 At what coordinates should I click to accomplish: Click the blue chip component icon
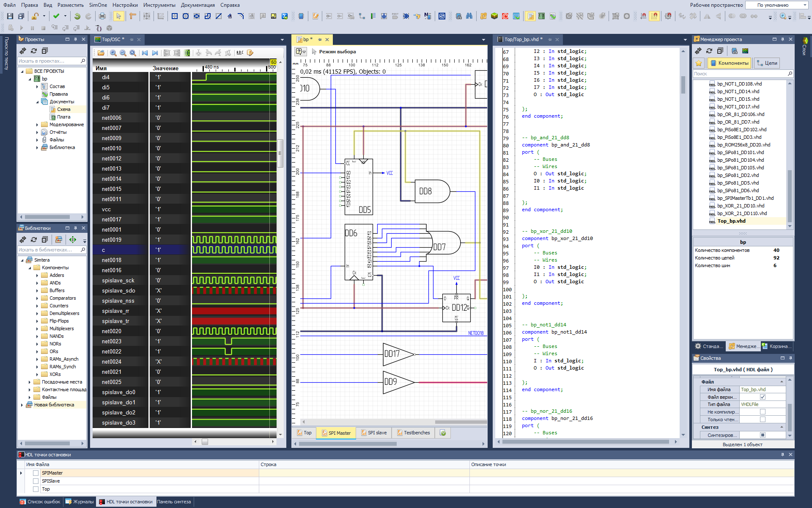(301, 16)
